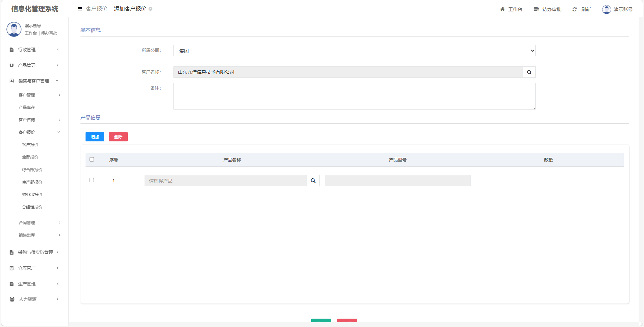Toggle the select-all checkbox in table header
The image size is (644, 327).
[92, 159]
